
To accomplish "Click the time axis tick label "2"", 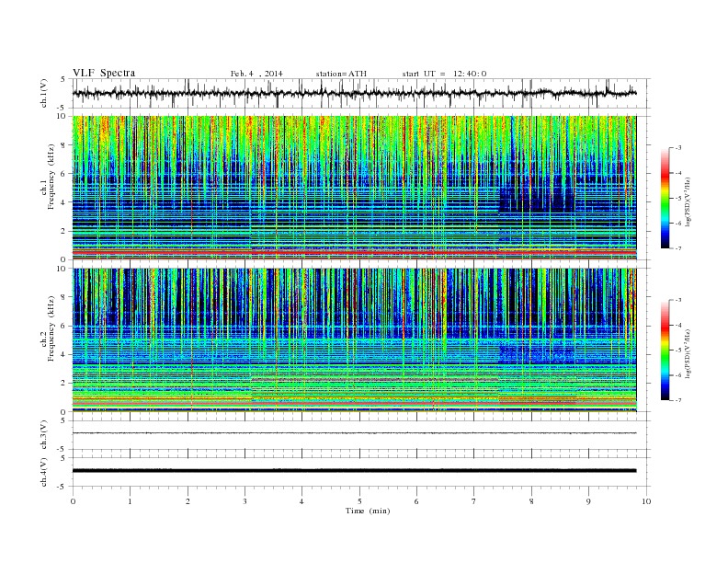I will pyautogui.click(x=188, y=501).
